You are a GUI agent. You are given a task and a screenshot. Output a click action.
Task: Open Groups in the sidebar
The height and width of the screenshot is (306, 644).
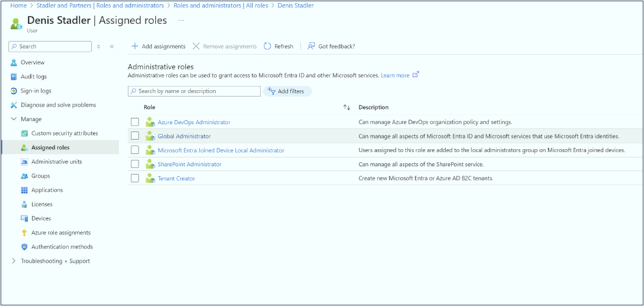(40, 176)
